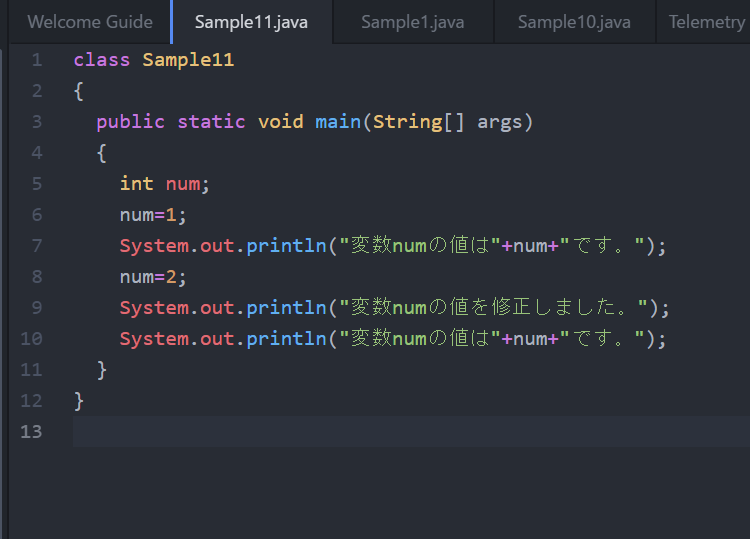This screenshot has height=539, width=750.
Task: Click the 'void' keyword on line 3
Action: click(x=281, y=122)
